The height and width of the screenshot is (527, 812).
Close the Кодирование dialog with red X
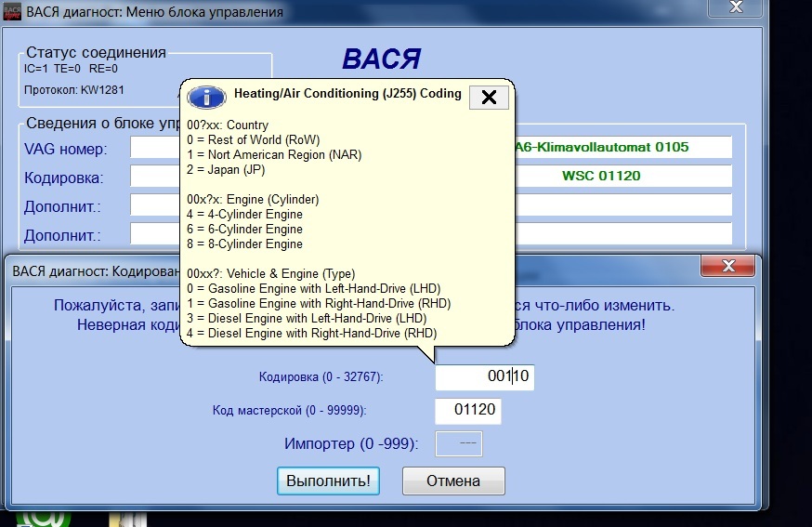(x=727, y=266)
